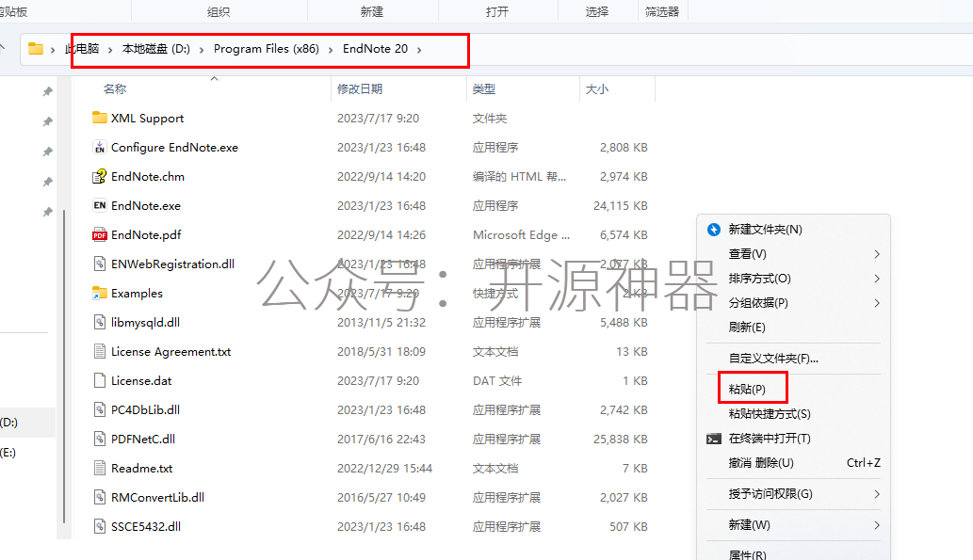Choose 自定义文件夹(F)... in the context menu
Image resolution: width=973 pixels, height=560 pixels.
coord(773,358)
